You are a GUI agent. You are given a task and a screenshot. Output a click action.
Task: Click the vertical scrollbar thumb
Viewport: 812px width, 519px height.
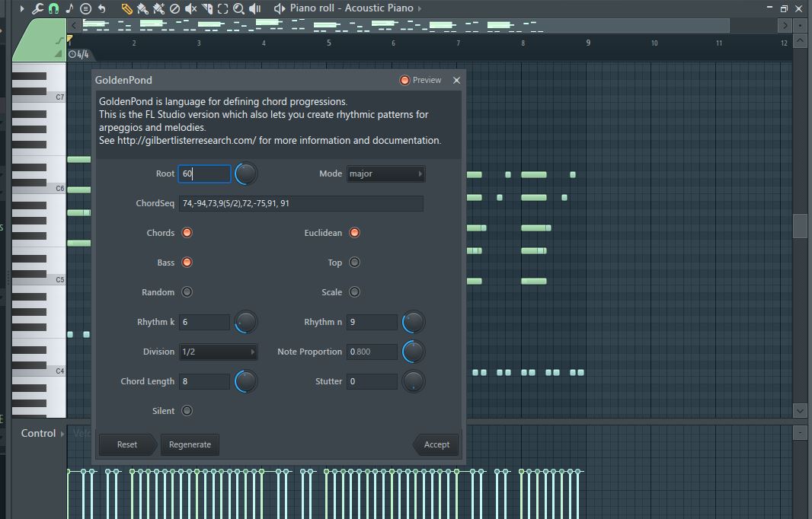tap(800, 225)
